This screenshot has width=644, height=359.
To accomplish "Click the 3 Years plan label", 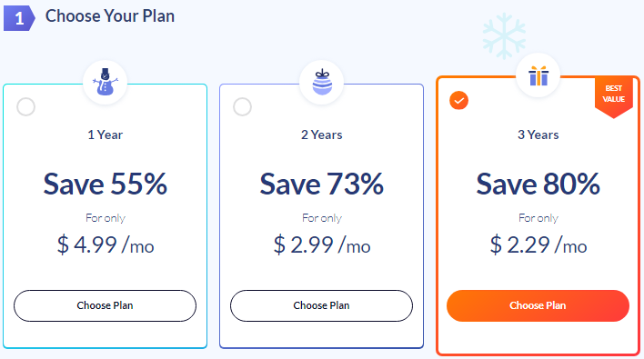I will pyautogui.click(x=538, y=135).
